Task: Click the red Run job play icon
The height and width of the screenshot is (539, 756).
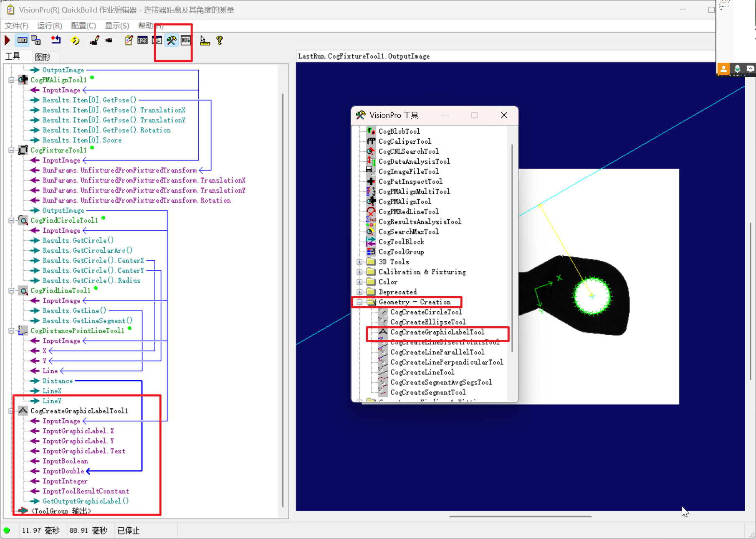Action: [7, 41]
